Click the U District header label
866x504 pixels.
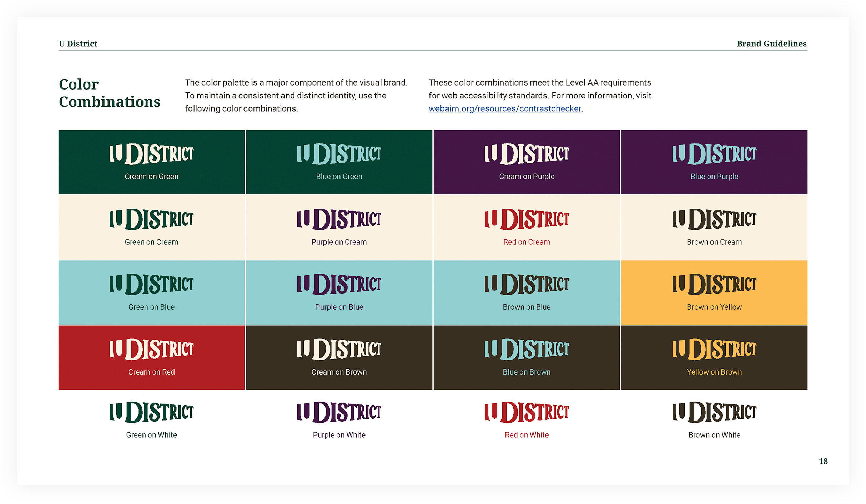point(78,44)
